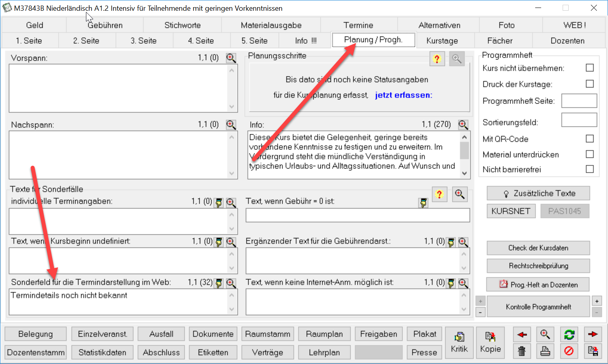608x364 pixels.
Task: Open magnifier next to Vorspann field
Action: point(231,58)
